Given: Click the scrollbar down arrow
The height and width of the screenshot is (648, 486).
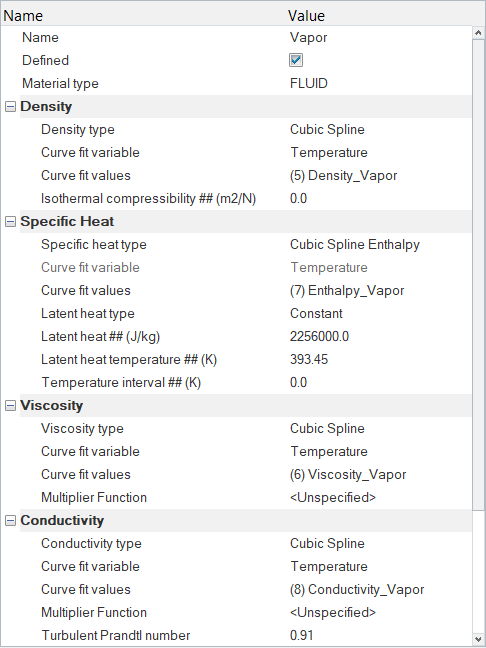Looking at the screenshot, I should (478, 638).
